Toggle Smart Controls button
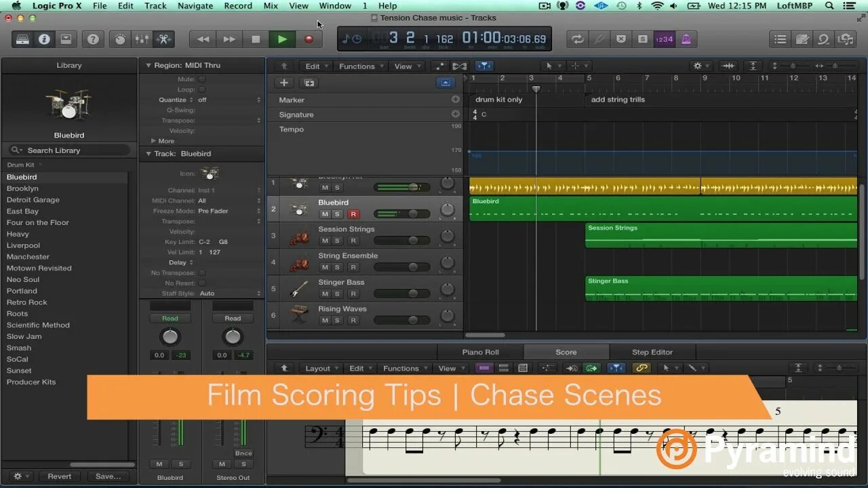This screenshot has width=868, height=488. coord(120,39)
